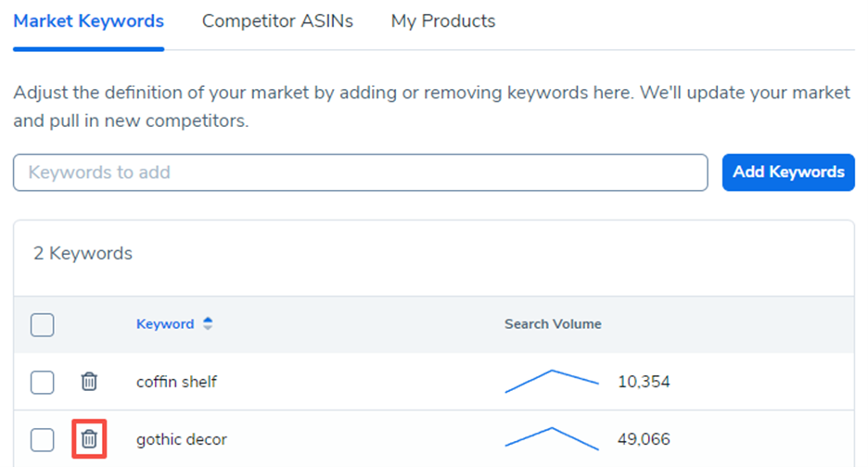
Task: Click the Search Volume column header
Action: pyautogui.click(x=553, y=324)
